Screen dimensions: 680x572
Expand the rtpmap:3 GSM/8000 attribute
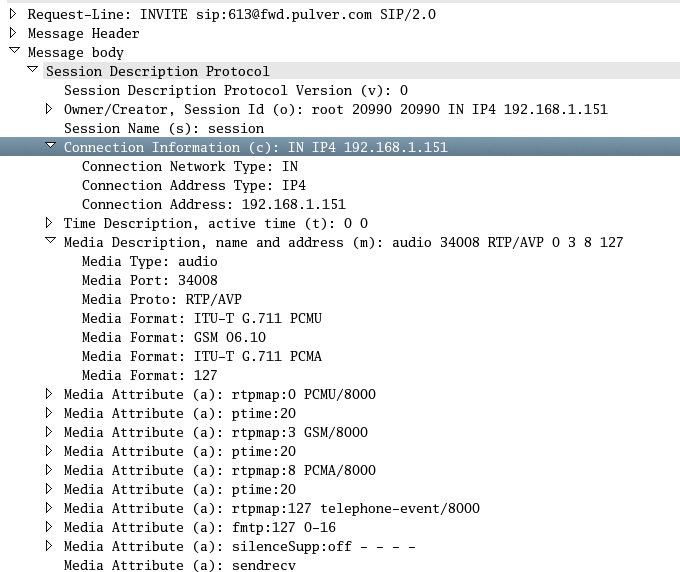coord(49,432)
